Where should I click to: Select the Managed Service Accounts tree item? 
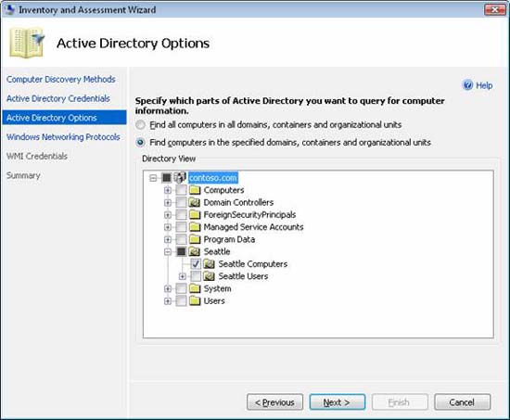coord(253,227)
